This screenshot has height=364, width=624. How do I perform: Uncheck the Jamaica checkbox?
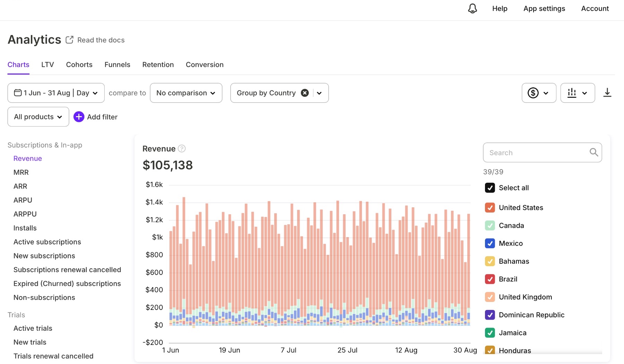[490, 333]
